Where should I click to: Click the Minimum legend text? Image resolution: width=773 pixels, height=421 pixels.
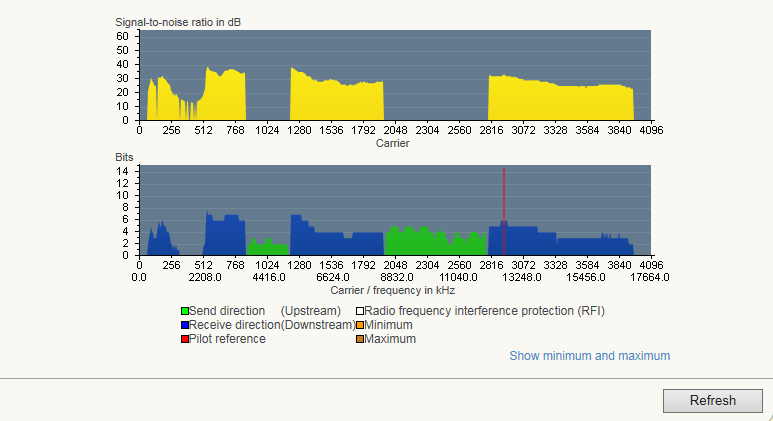coord(388,325)
